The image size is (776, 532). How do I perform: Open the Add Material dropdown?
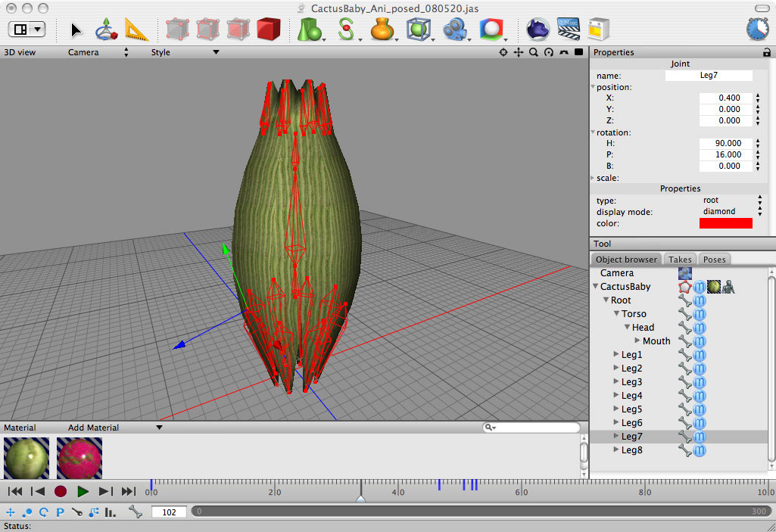(159, 427)
